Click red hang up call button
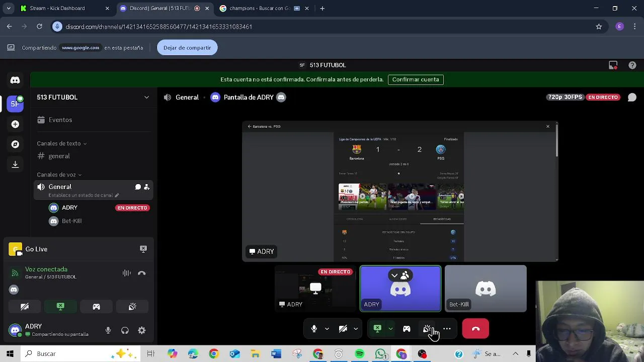 [475, 329]
